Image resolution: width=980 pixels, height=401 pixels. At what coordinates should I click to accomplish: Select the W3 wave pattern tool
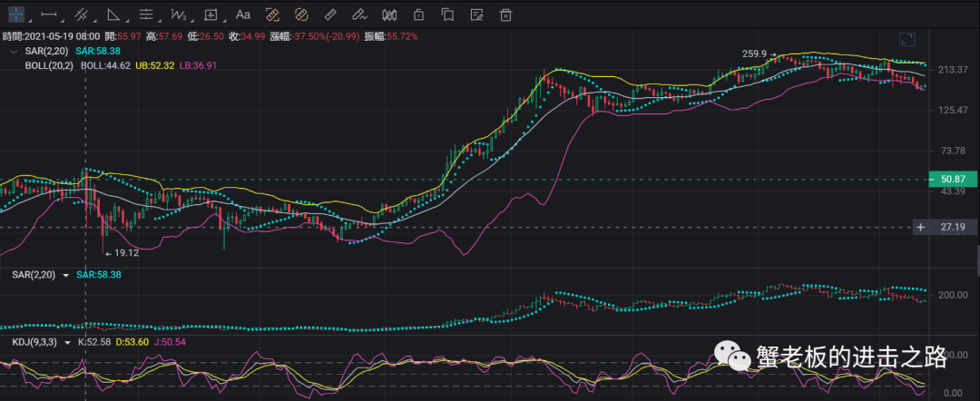[178, 14]
